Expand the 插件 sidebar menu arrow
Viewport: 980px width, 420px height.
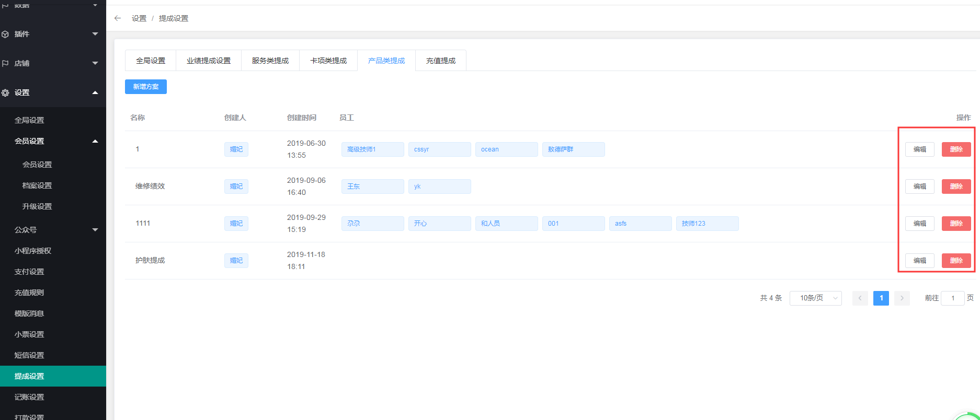(95, 34)
